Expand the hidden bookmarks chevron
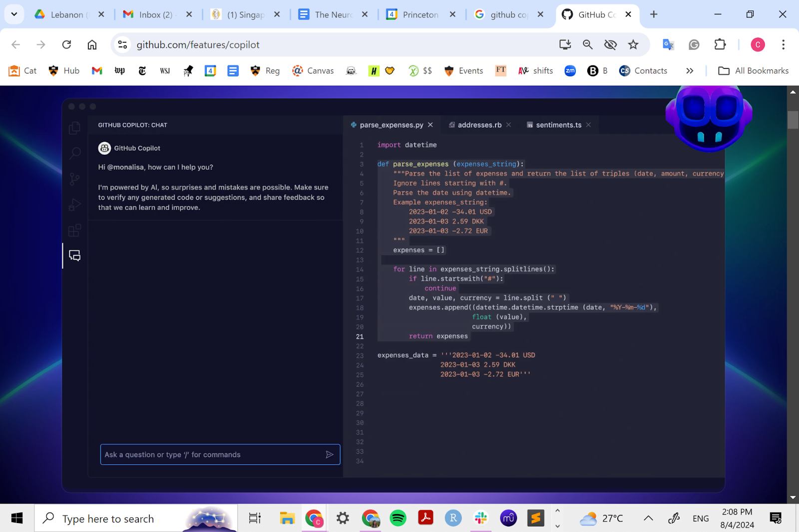 pos(690,71)
